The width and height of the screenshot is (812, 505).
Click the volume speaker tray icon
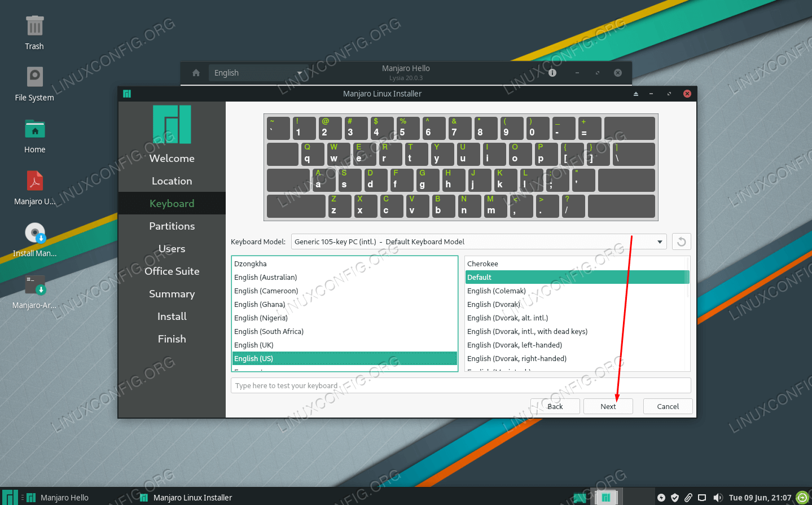718,498
